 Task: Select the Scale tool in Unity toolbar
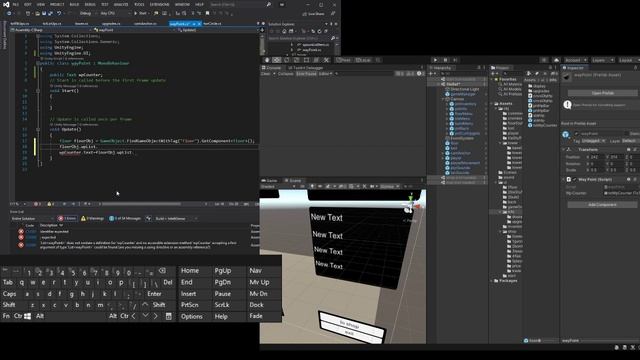coord(296,60)
